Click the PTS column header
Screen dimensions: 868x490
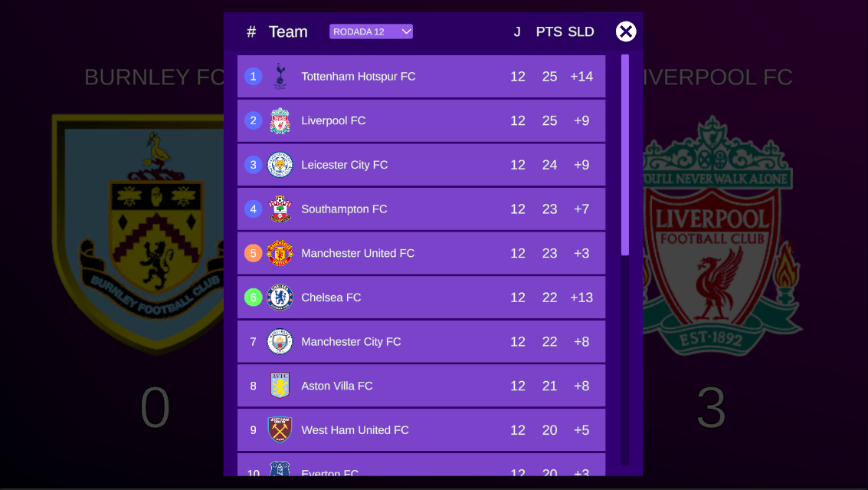click(x=549, y=31)
